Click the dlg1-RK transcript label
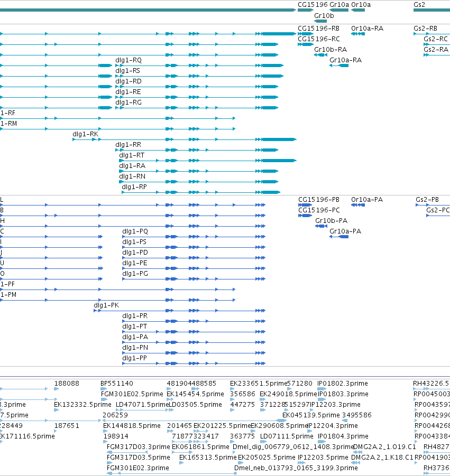 [x=85, y=134]
